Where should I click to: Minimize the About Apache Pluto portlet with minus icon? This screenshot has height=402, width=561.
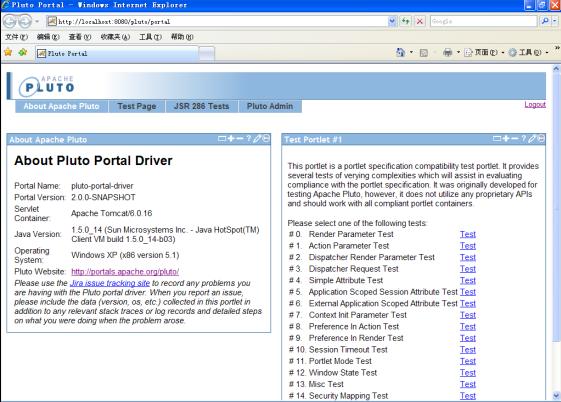click(240, 138)
